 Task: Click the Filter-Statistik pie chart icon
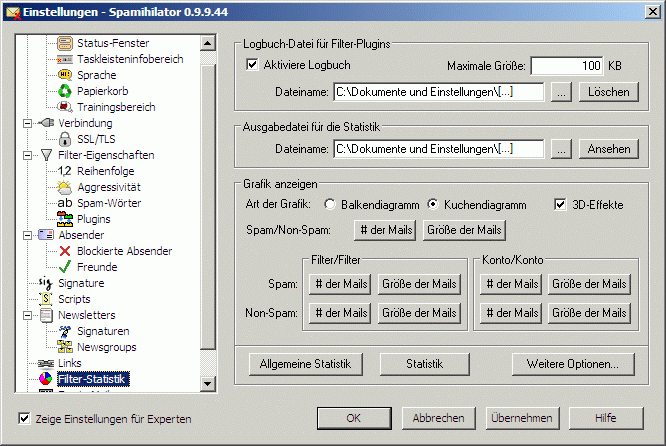tap(46, 378)
